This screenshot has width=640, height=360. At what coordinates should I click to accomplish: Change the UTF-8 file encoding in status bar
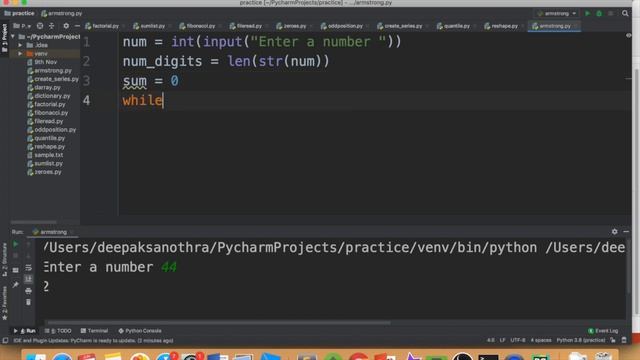518,340
